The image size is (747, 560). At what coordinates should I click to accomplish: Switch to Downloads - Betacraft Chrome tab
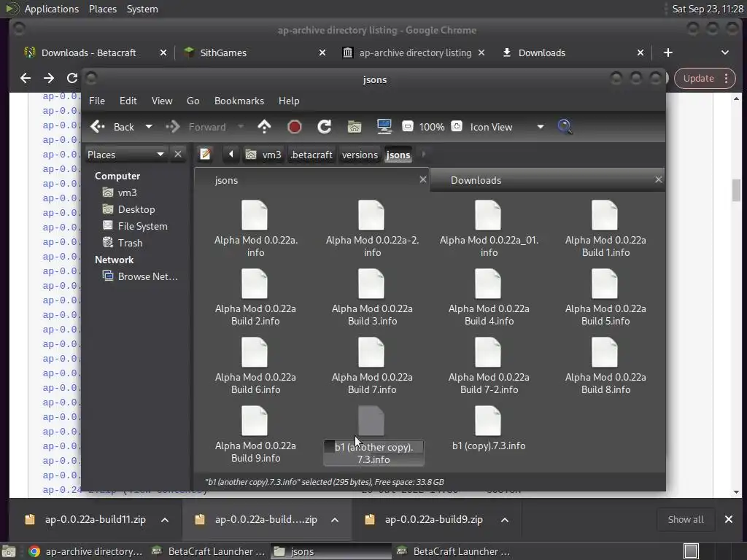[88, 52]
